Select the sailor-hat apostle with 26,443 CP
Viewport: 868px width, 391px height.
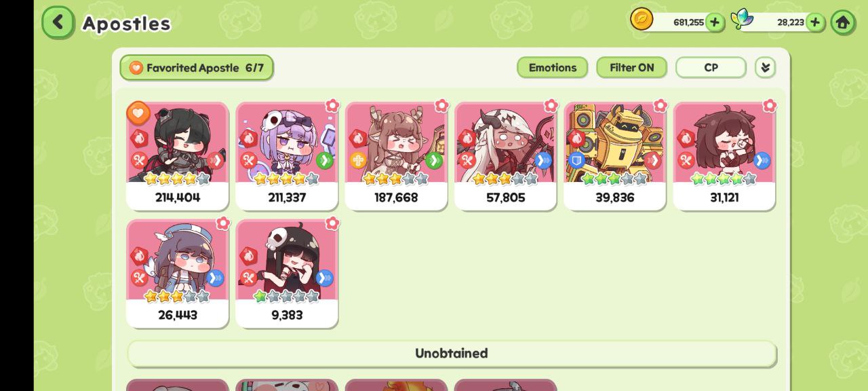coord(178,274)
